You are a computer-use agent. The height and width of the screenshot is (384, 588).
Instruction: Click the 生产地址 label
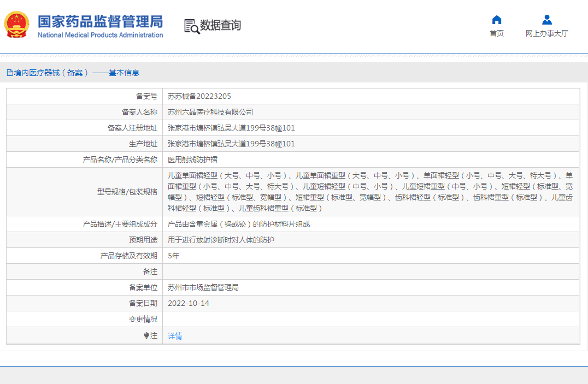(143, 144)
